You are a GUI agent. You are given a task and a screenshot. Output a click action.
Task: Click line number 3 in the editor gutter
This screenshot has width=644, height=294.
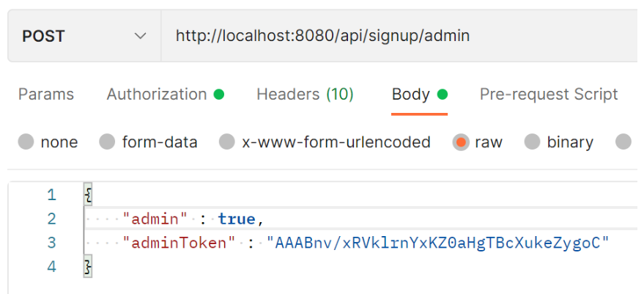pyautogui.click(x=51, y=243)
